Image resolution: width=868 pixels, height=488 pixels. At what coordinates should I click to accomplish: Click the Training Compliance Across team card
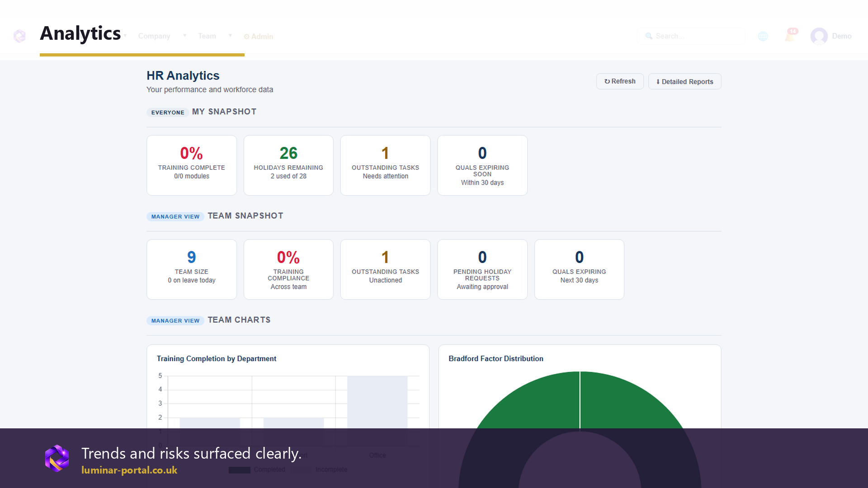(288, 269)
